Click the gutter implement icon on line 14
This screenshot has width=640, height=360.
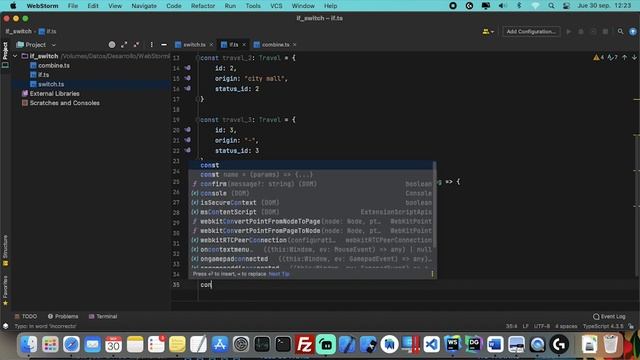[x=187, y=68]
